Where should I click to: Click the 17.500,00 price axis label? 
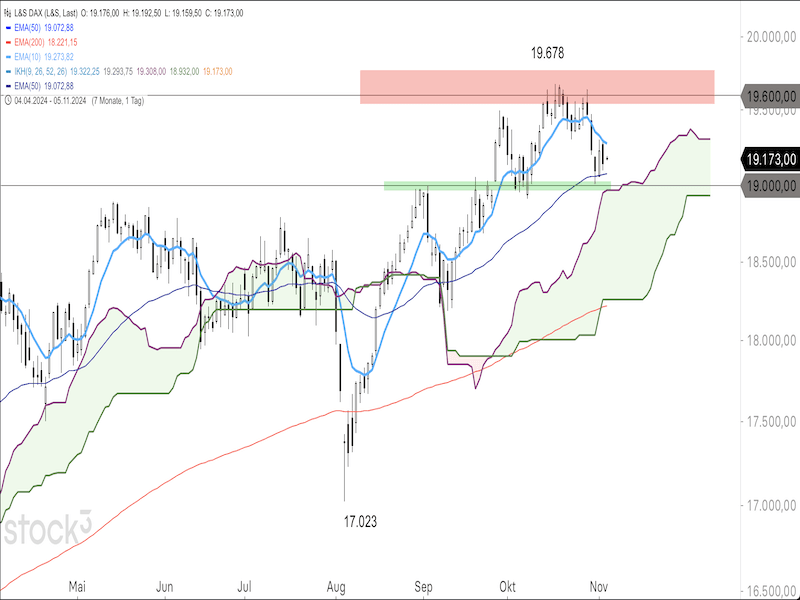click(770, 422)
